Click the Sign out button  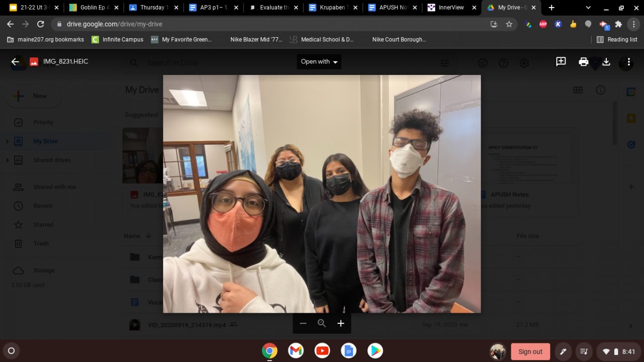(530, 351)
